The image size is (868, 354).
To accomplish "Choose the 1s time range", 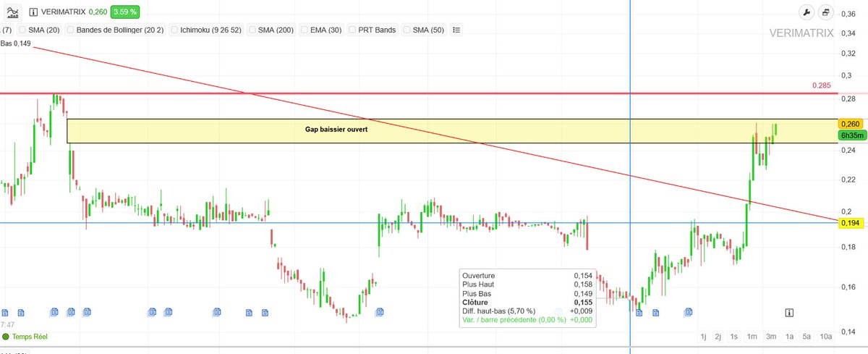I will 734,337.
